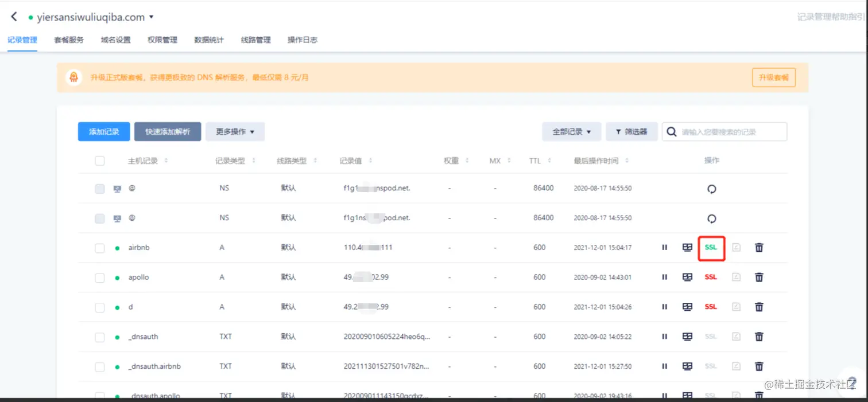This screenshot has height=402, width=868.
Task: Pause the _dnsauth.airbnb record
Action: (x=664, y=366)
